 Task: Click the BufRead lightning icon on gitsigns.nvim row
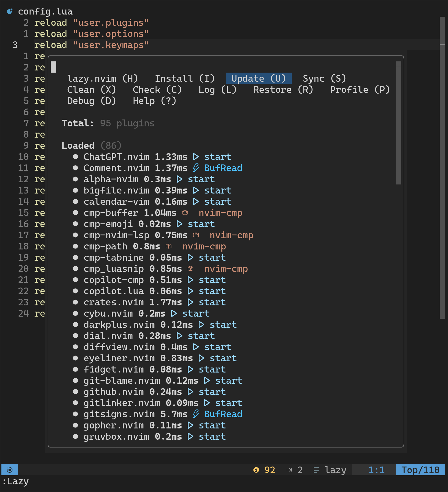click(x=196, y=414)
